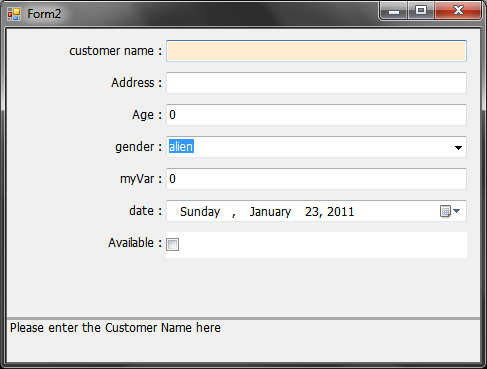487x369 pixels.
Task: Select the Age input box
Action: (316, 115)
